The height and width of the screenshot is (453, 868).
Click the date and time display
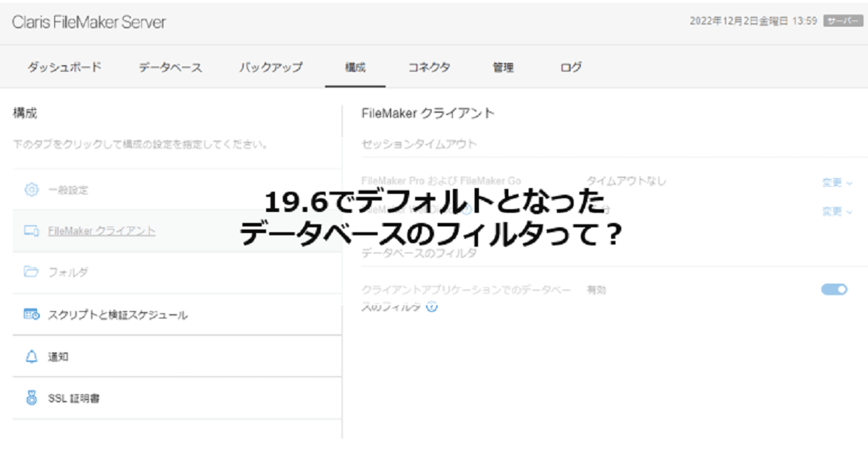754,21
